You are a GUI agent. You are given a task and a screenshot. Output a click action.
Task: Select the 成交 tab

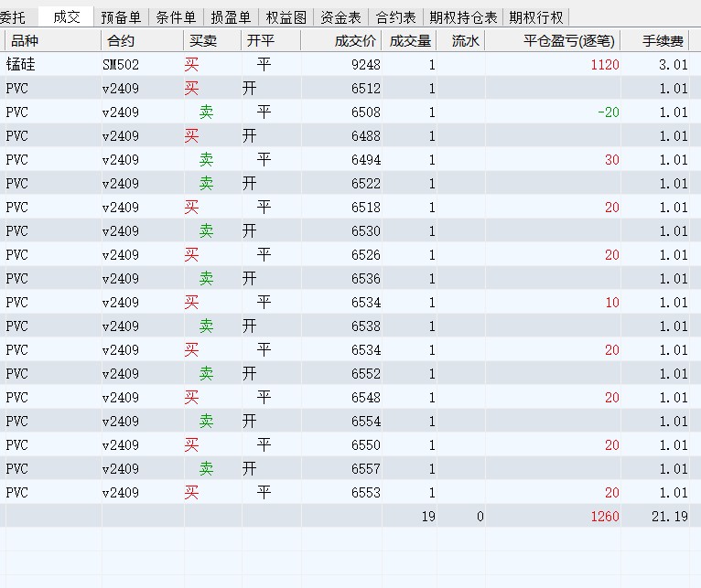(x=66, y=17)
